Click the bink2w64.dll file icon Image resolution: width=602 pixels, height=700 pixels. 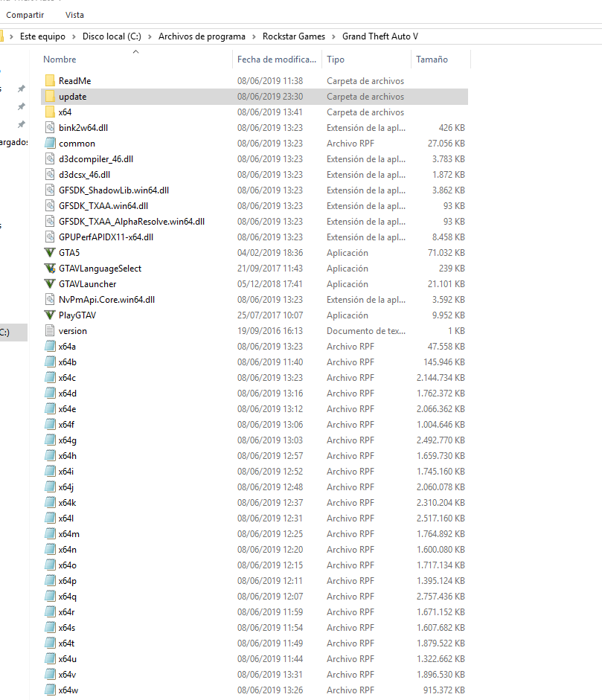click(x=50, y=128)
